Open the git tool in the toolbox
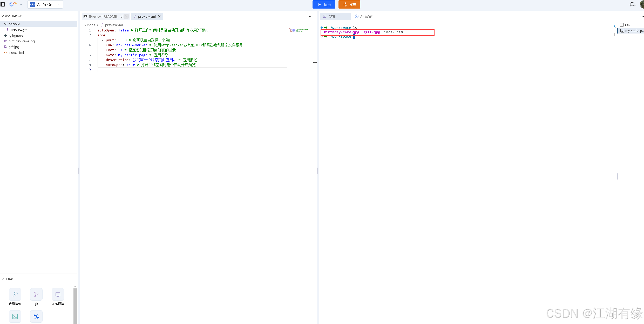The width and height of the screenshot is (644, 324). (36, 294)
